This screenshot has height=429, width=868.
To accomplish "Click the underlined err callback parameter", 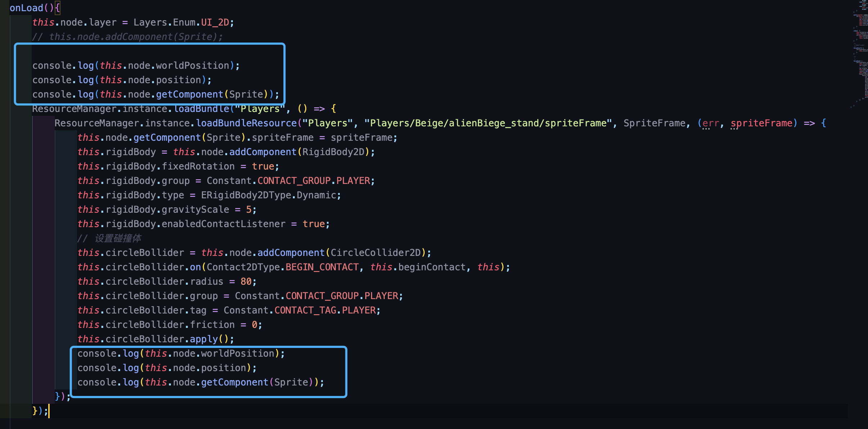I will 710,123.
